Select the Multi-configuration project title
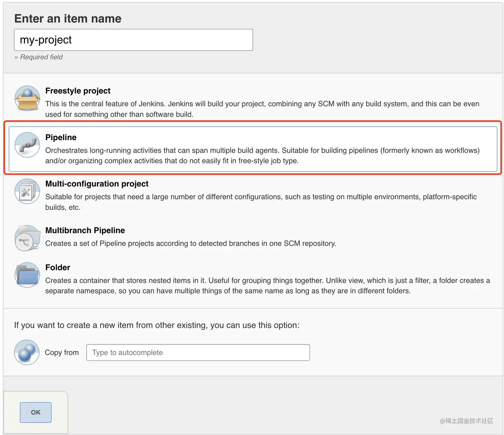This screenshot has height=435, width=504. coord(97,184)
